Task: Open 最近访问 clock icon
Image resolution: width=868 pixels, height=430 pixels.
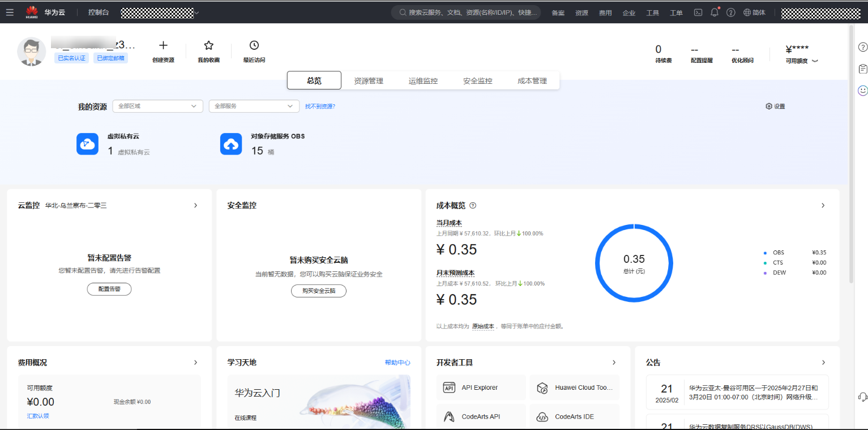Action: pos(254,45)
